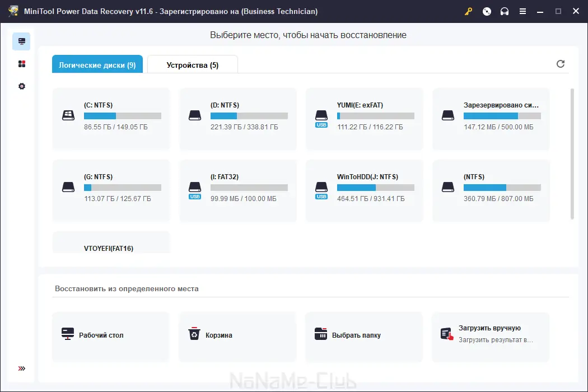Image resolution: width=588 pixels, height=392 pixels.
Task: Select the This PC sidebar icon
Action: click(21, 41)
